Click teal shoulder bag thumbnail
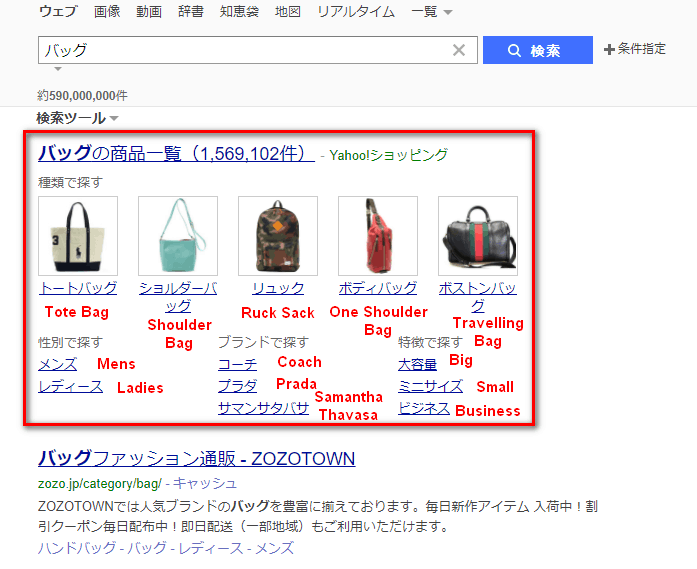This screenshot has height=569, width=697. coord(178,236)
